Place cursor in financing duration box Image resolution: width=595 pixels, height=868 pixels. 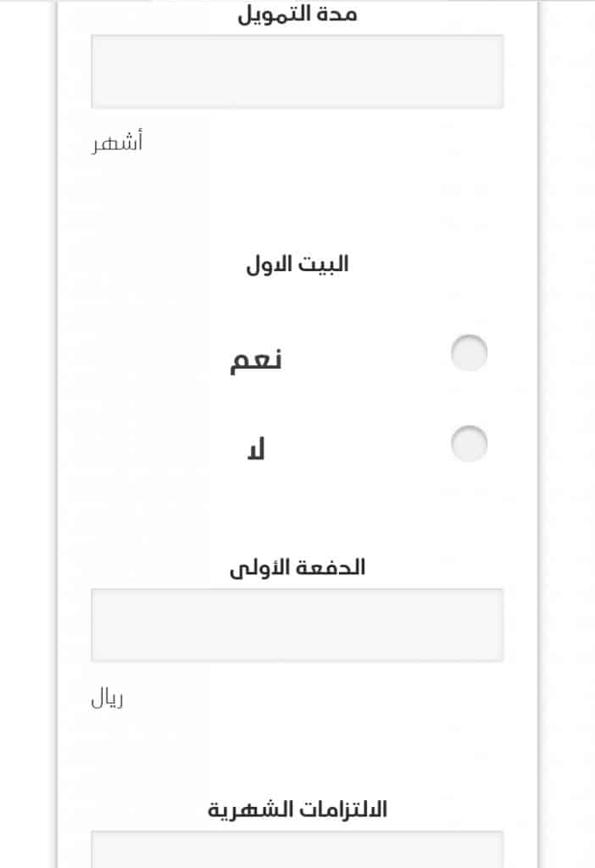(297, 71)
